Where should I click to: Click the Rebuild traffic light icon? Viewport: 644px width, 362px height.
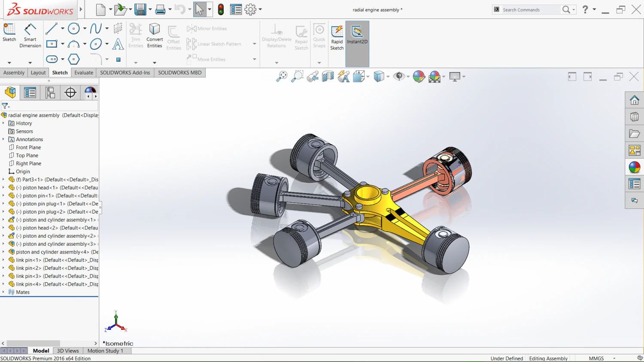(x=221, y=9)
